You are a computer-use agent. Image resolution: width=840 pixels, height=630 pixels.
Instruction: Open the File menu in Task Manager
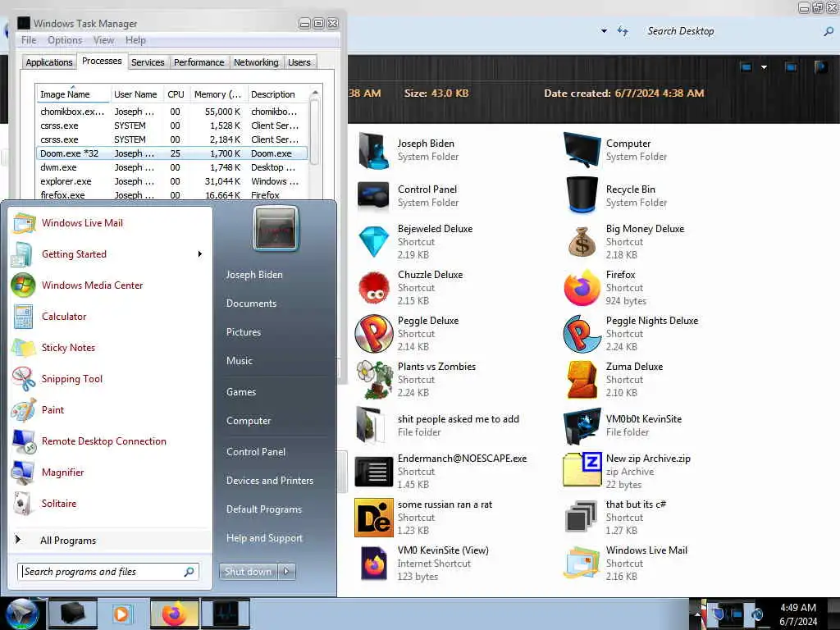click(29, 40)
